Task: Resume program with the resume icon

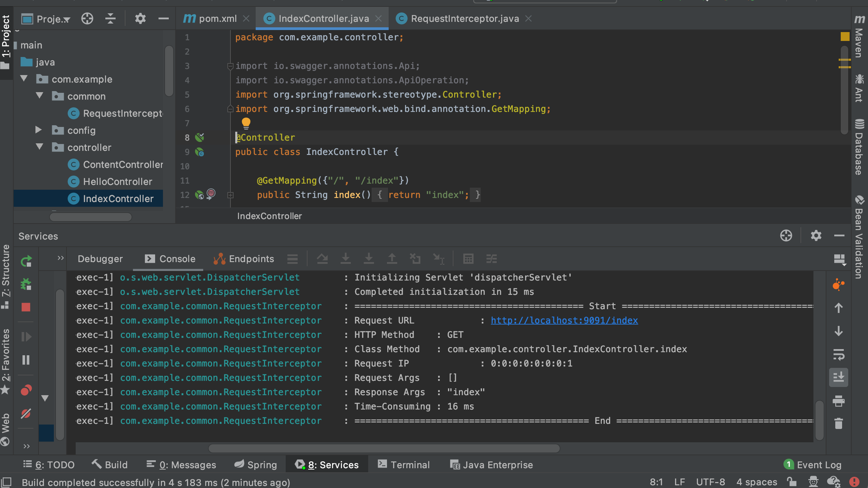Action: [x=26, y=337]
